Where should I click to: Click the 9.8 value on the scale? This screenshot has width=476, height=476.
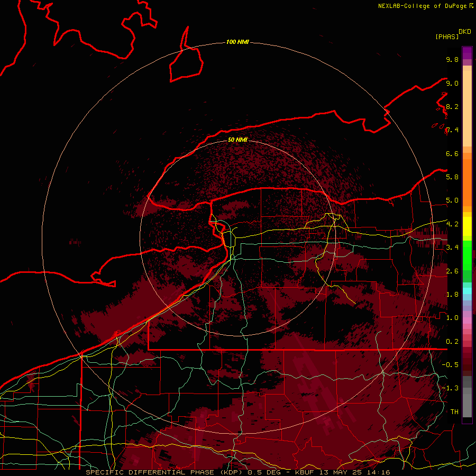click(452, 59)
